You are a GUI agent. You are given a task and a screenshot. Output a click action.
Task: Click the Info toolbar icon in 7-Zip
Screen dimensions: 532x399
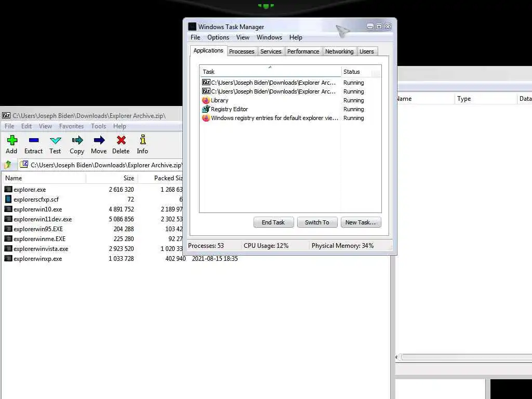(143, 140)
